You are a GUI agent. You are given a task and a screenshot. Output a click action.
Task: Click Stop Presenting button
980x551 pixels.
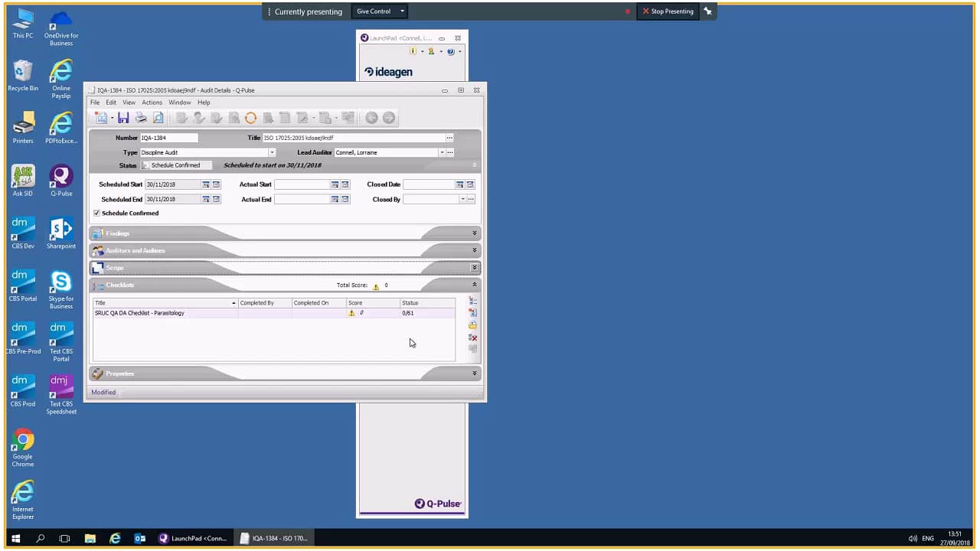click(668, 11)
